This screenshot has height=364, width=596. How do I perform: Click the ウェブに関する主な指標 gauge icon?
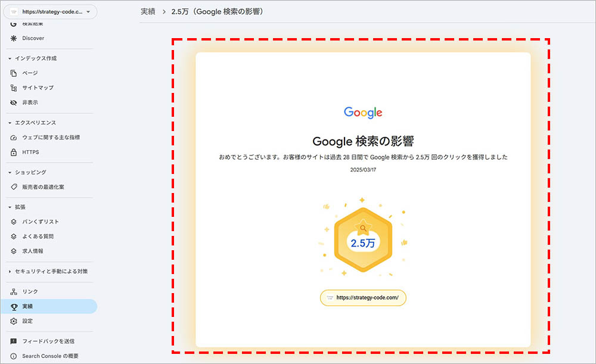[x=14, y=137]
